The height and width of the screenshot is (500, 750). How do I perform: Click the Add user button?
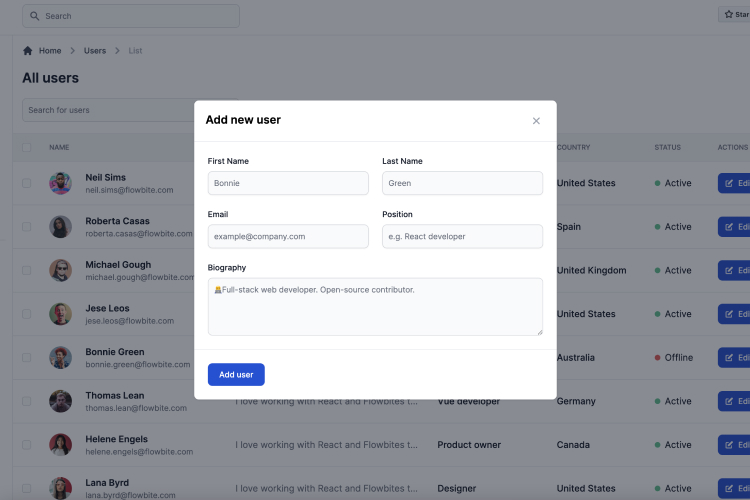[x=236, y=374]
